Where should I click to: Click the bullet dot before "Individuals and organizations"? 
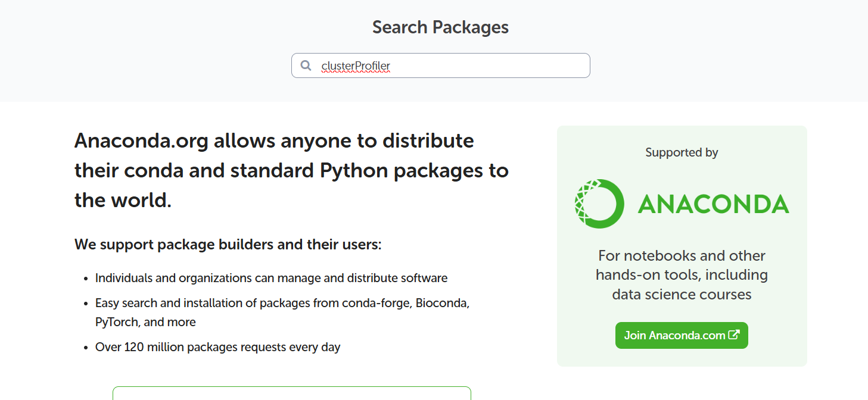pyautogui.click(x=86, y=279)
